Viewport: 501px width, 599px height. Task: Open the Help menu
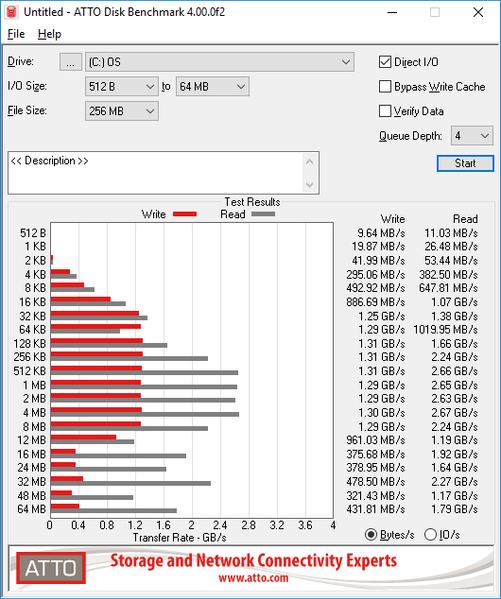point(49,34)
